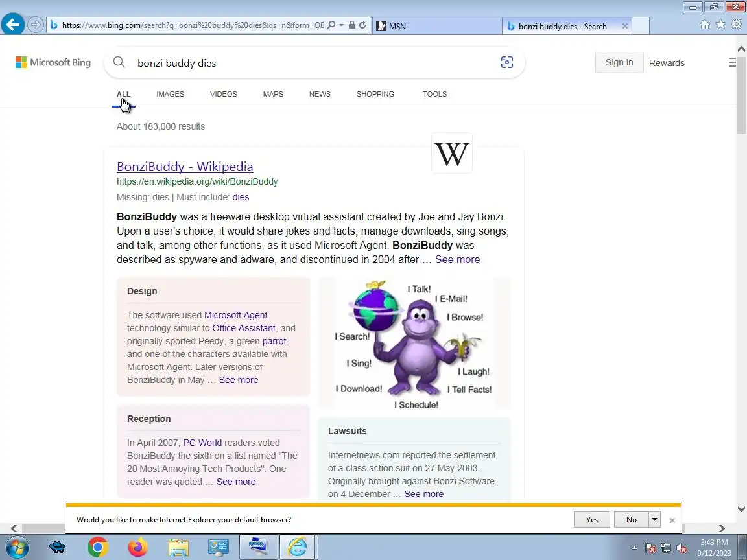Expand the No button dropdown arrow
The width and height of the screenshot is (747, 560).
pyautogui.click(x=654, y=520)
